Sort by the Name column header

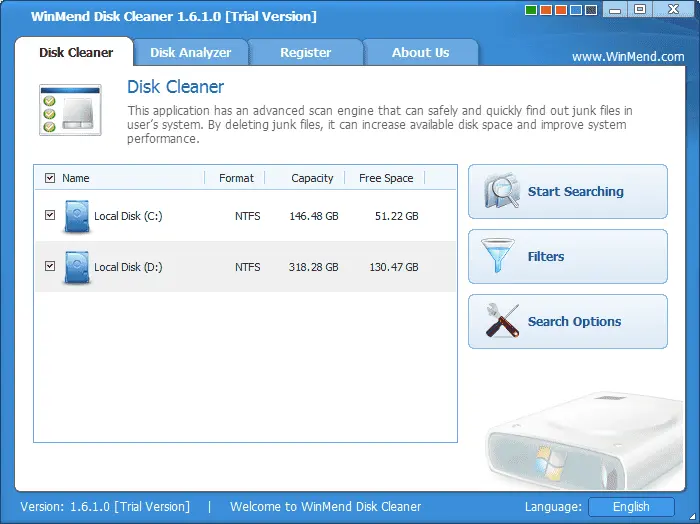[75, 178]
